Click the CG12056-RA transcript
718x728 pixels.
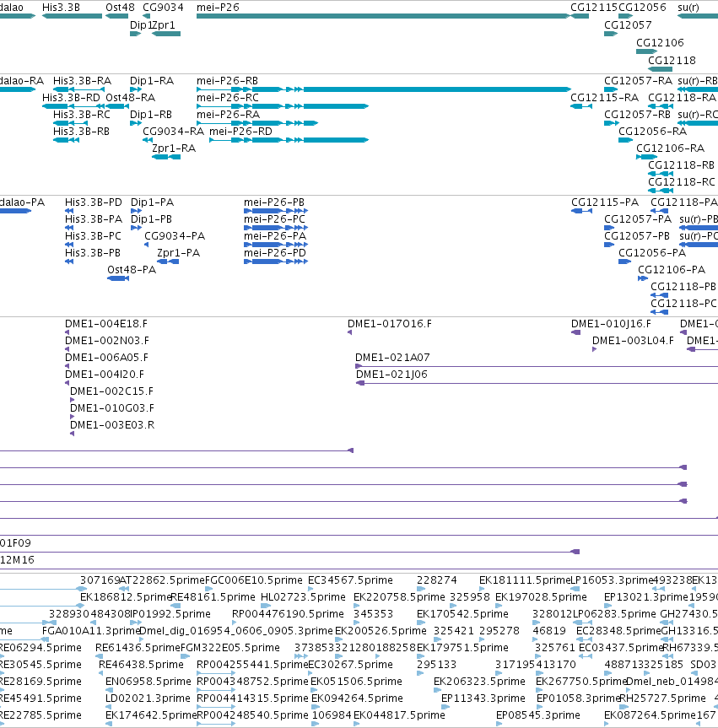point(625,140)
